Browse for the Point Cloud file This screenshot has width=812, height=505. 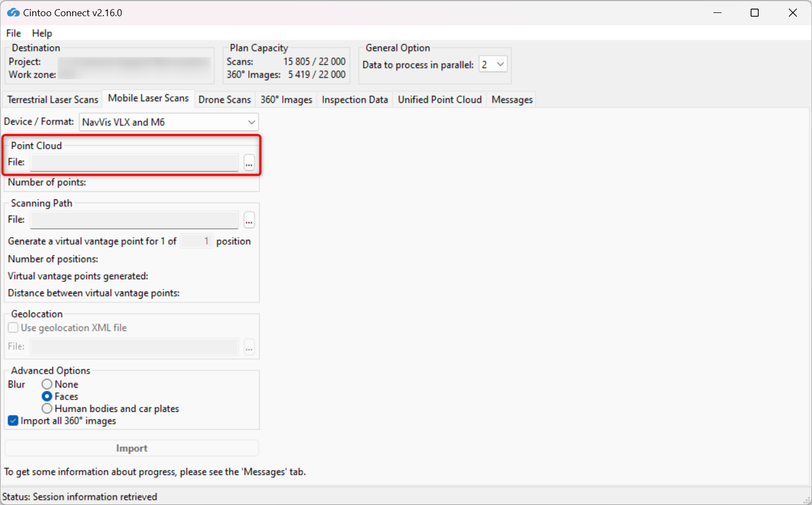[249, 162]
